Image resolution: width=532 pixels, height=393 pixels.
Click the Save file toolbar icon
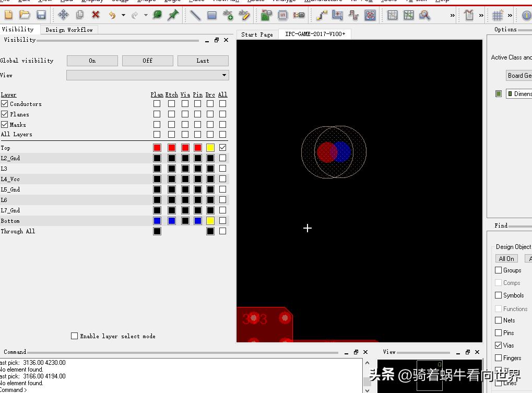click(x=41, y=15)
